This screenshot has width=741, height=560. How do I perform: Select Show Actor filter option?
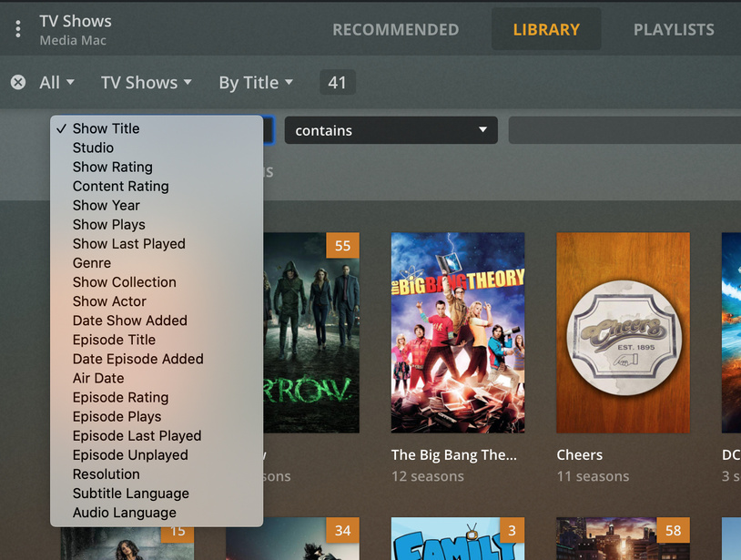coord(157,301)
